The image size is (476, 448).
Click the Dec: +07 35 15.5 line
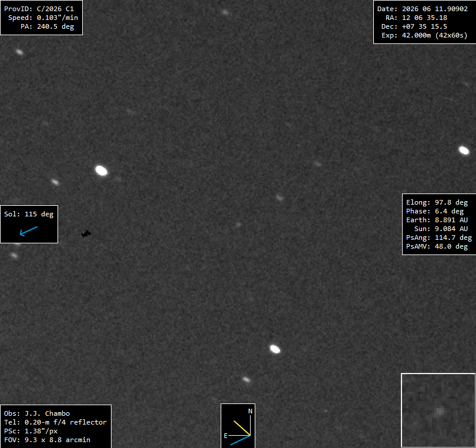coord(414,26)
